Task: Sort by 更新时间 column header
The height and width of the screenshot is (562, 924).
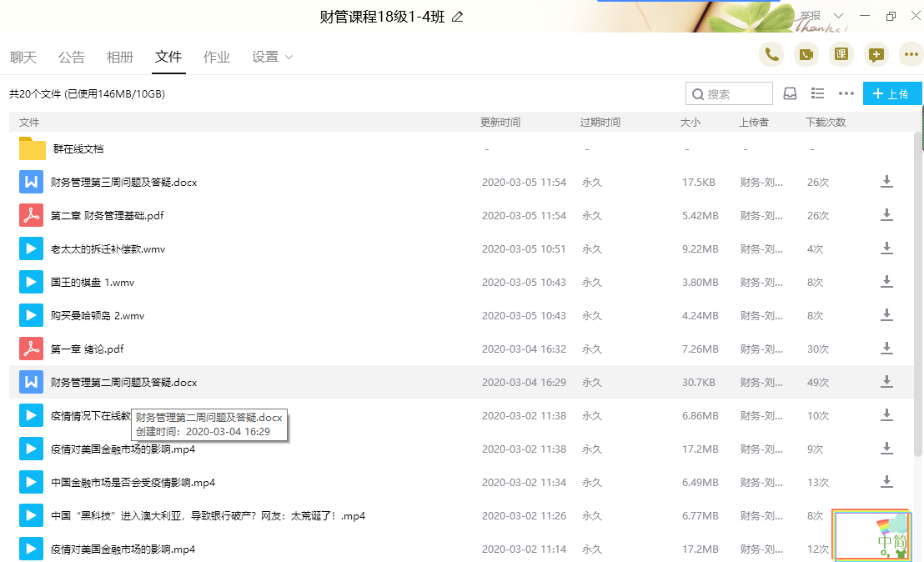Action: 500,122
